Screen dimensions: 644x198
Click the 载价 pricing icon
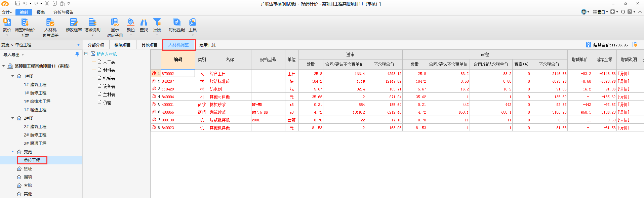click(7, 23)
